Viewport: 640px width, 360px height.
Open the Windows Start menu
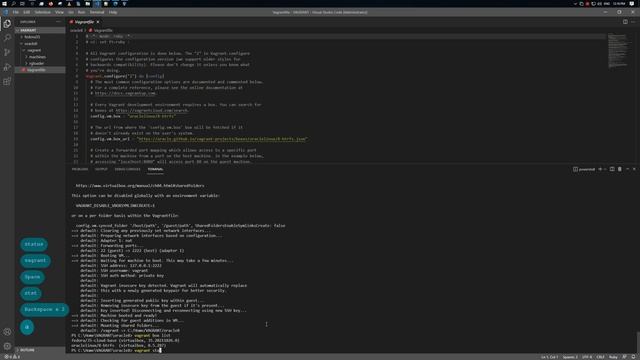pyautogui.click(x=4, y=4)
